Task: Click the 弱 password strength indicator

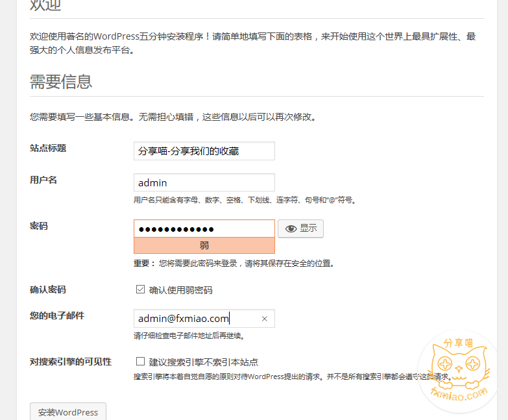Action: [204, 245]
